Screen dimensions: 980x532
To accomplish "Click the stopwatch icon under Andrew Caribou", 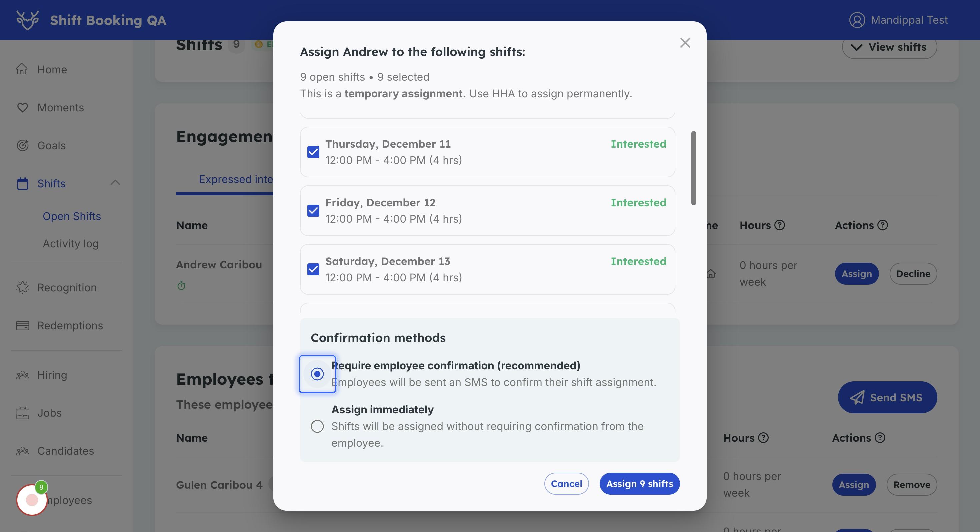I will [x=181, y=285].
